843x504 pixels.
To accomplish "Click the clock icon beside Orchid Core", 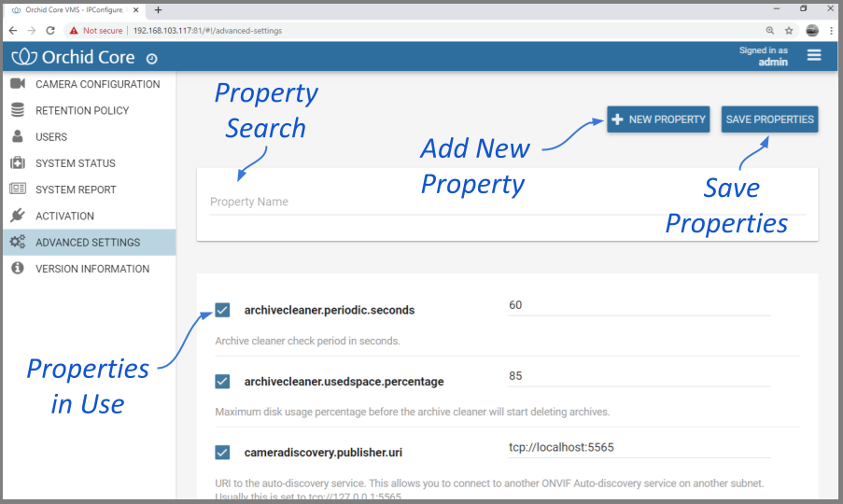I will click(151, 59).
